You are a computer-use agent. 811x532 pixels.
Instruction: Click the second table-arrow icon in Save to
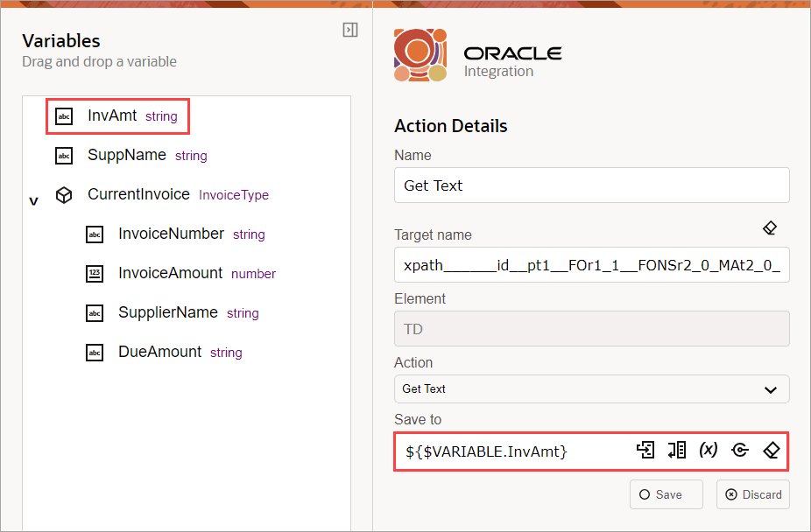click(x=676, y=450)
